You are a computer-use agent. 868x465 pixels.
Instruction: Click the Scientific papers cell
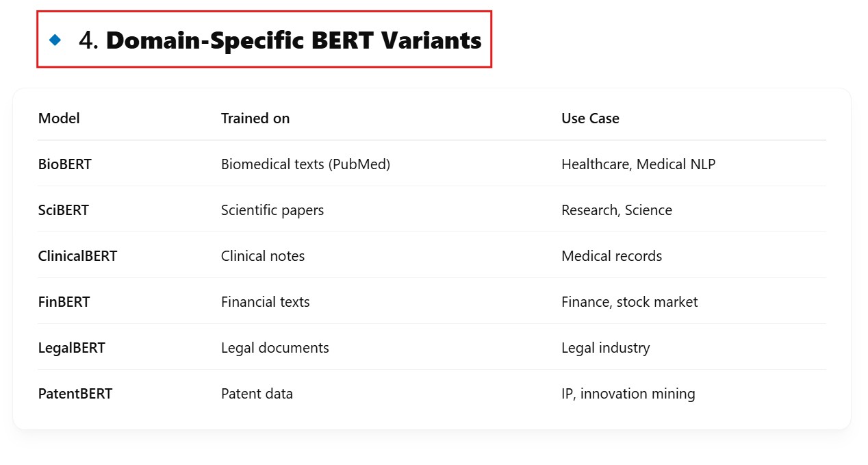click(272, 210)
